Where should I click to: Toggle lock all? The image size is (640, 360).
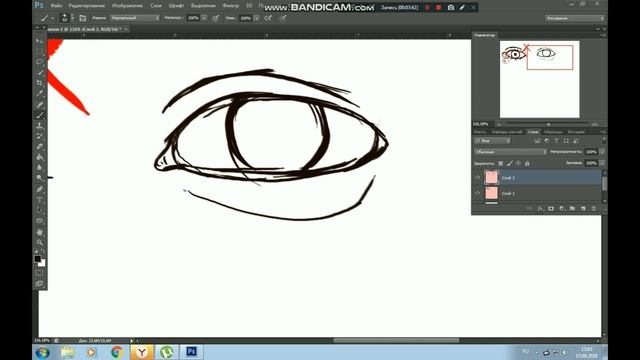(527, 163)
